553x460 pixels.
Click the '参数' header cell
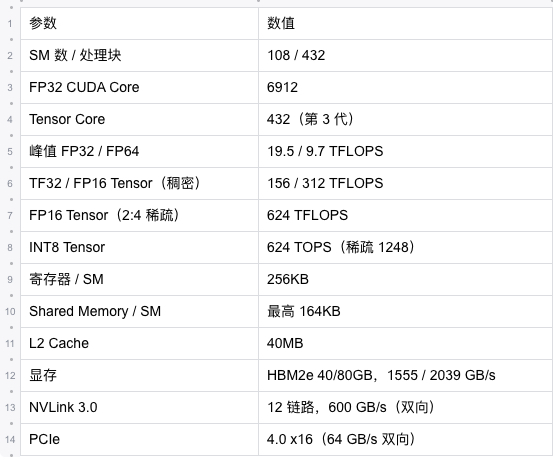139,24
